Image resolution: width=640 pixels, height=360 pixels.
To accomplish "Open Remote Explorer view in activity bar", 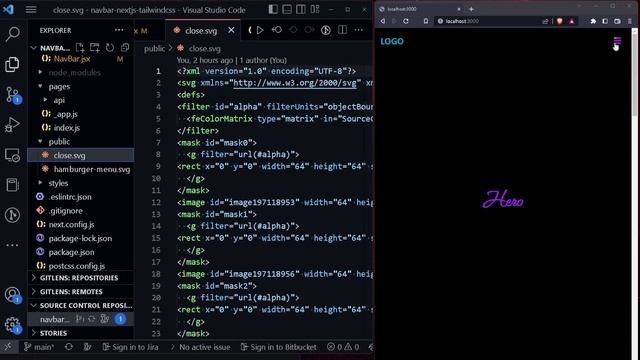I will coord(12,155).
